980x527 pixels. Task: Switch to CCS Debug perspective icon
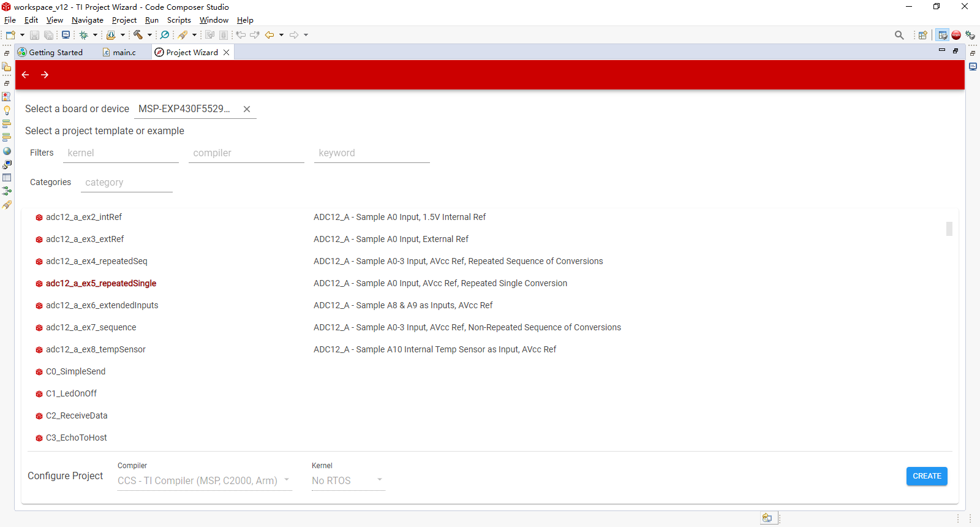(x=970, y=35)
